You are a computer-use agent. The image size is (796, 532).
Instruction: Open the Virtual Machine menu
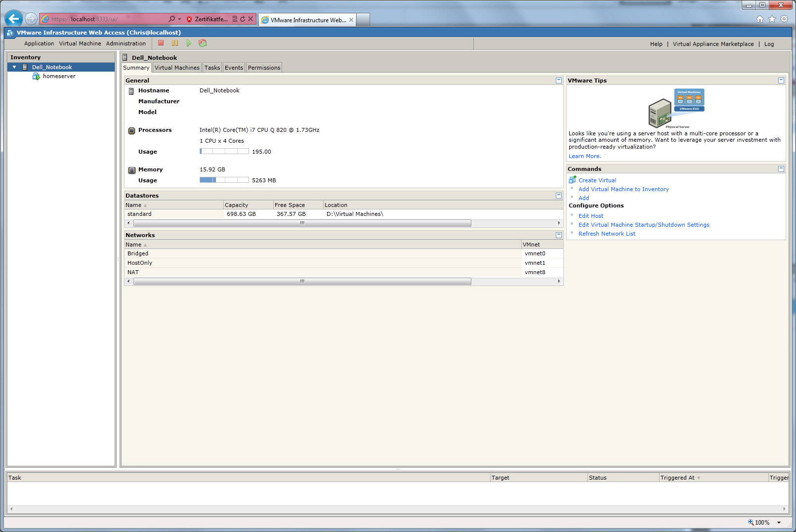coord(80,43)
